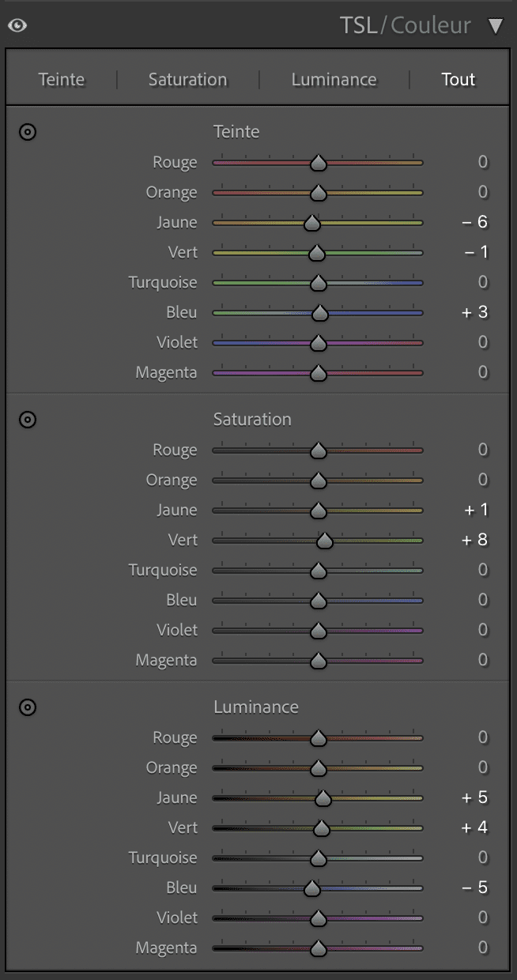Screen dimensions: 517x980
Task: Collapse the TSL/Couleur panel triangle
Action: click(x=496, y=26)
